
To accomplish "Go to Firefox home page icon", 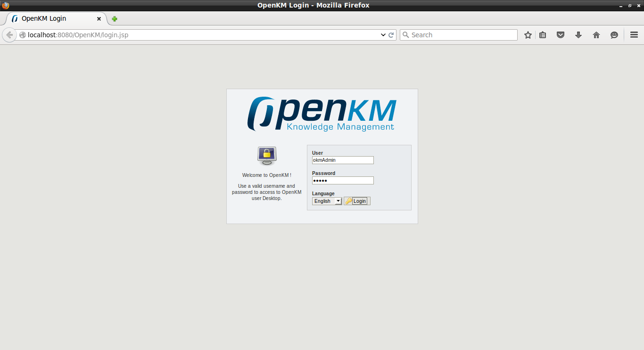I will click(596, 35).
